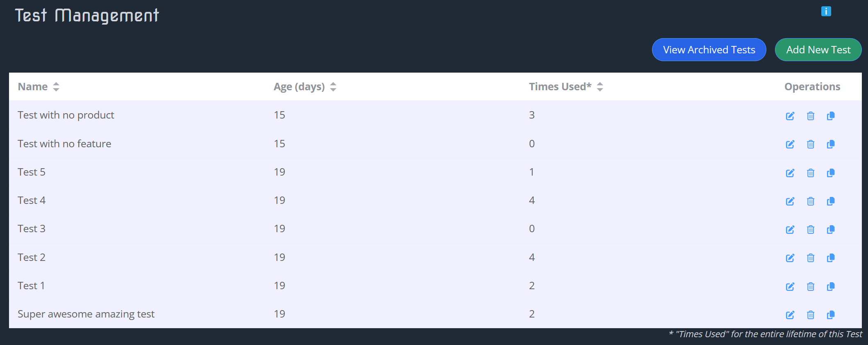Edit the test named 'Test with no product'
The height and width of the screenshot is (345, 868).
click(790, 116)
